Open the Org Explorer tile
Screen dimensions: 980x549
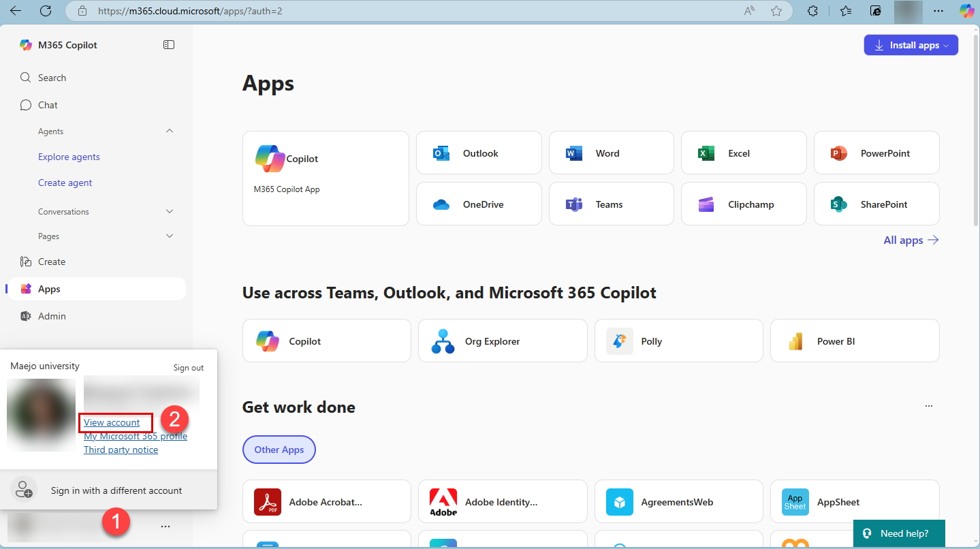tap(503, 341)
